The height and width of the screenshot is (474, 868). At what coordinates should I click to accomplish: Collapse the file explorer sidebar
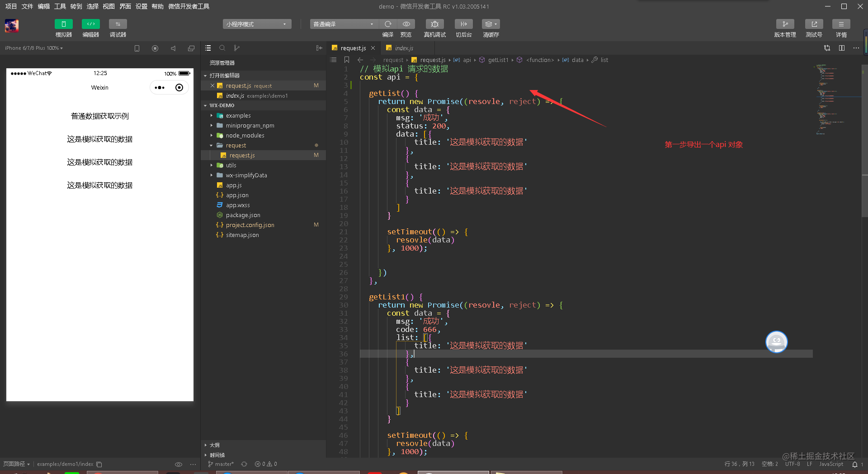(x=319, y=48)
